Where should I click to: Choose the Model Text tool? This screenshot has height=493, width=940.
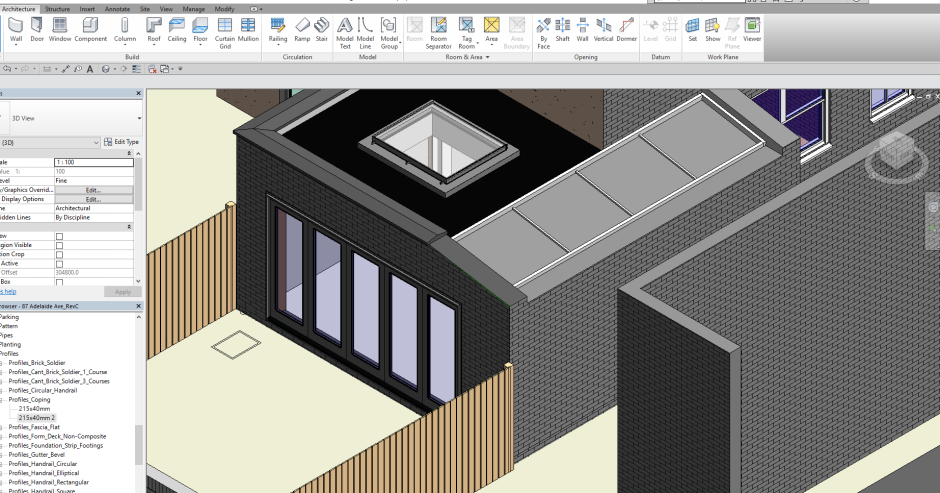[x=345, y=33]
